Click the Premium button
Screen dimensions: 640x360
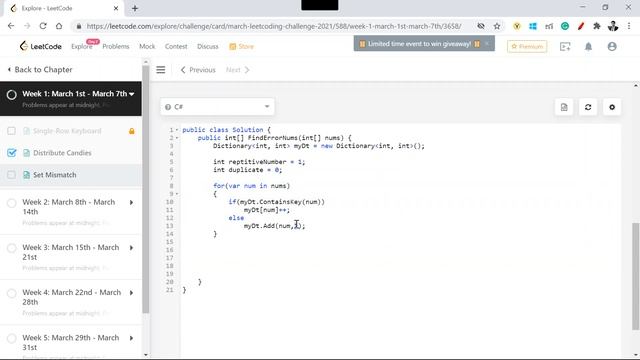527,47
